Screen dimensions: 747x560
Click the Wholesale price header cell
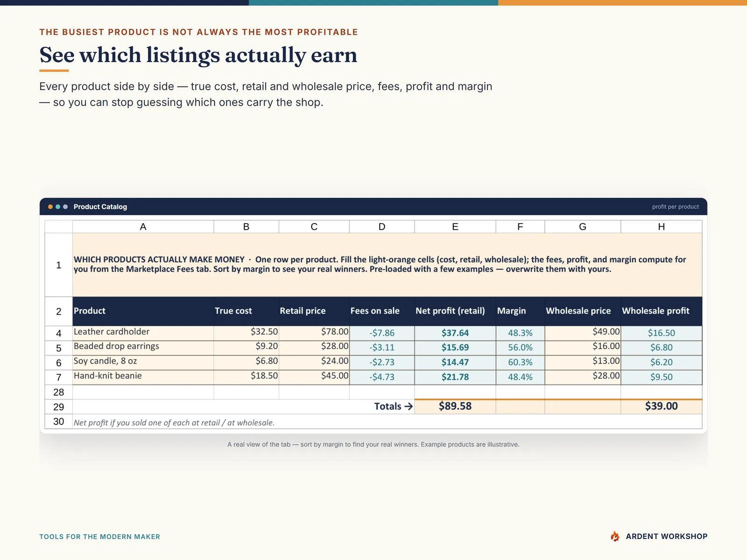coord(583,311)
